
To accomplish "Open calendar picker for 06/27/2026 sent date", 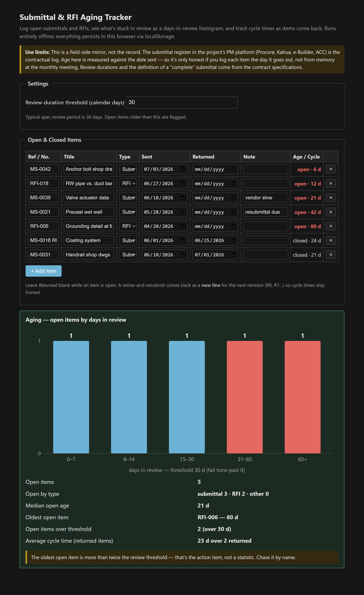I will (182, 183).
